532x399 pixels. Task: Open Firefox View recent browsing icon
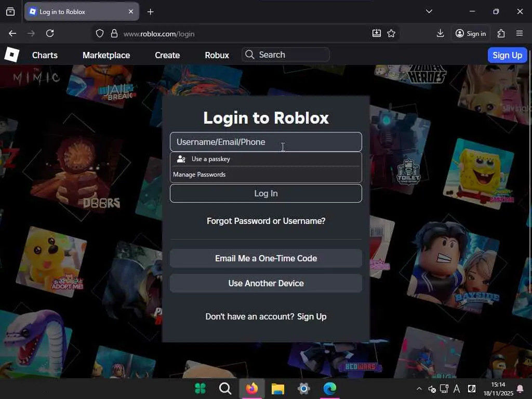pyautogui.click(x=10, y=11)
